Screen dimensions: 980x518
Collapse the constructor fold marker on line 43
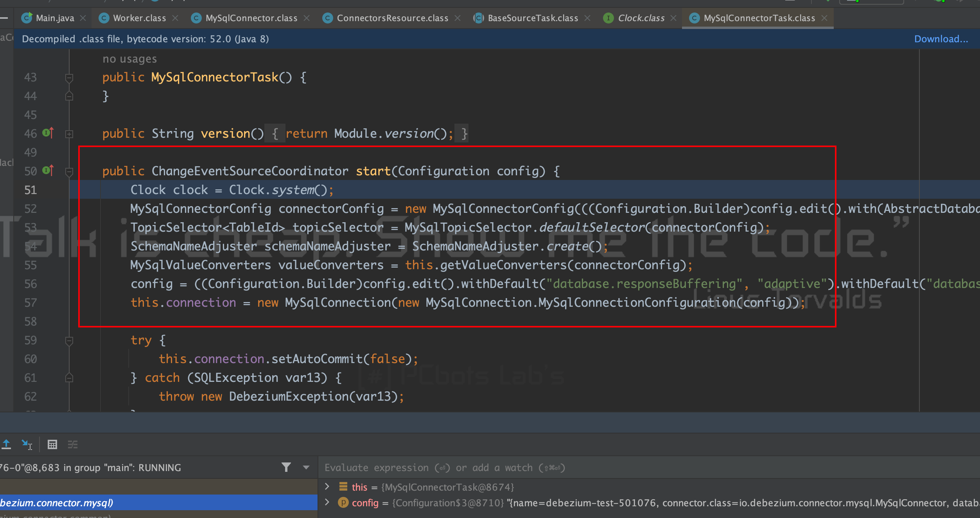[69, 78]
